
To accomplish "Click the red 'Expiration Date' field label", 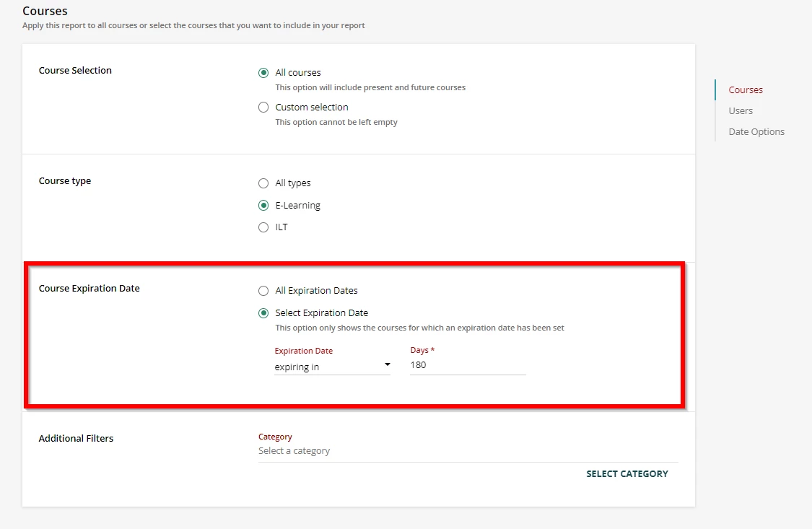I will [x=304, y=351].
